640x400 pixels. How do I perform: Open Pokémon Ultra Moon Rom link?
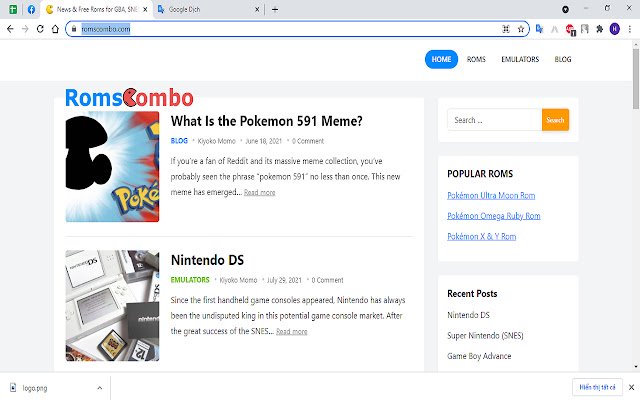491,196
